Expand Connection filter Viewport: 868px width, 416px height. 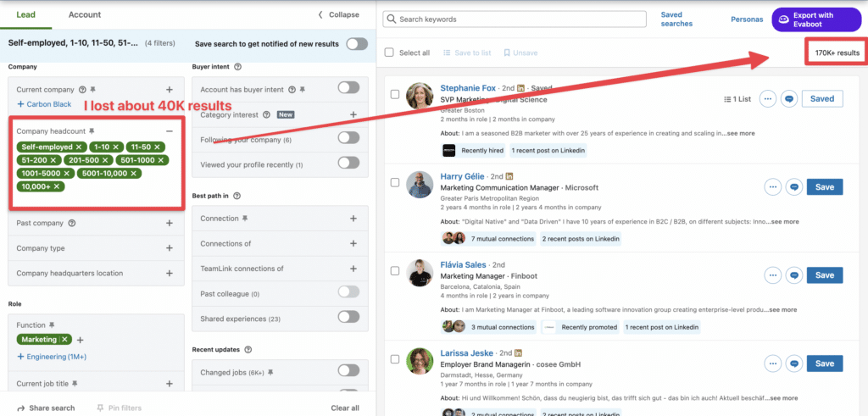pyautogui.click(x=353, y=219)
